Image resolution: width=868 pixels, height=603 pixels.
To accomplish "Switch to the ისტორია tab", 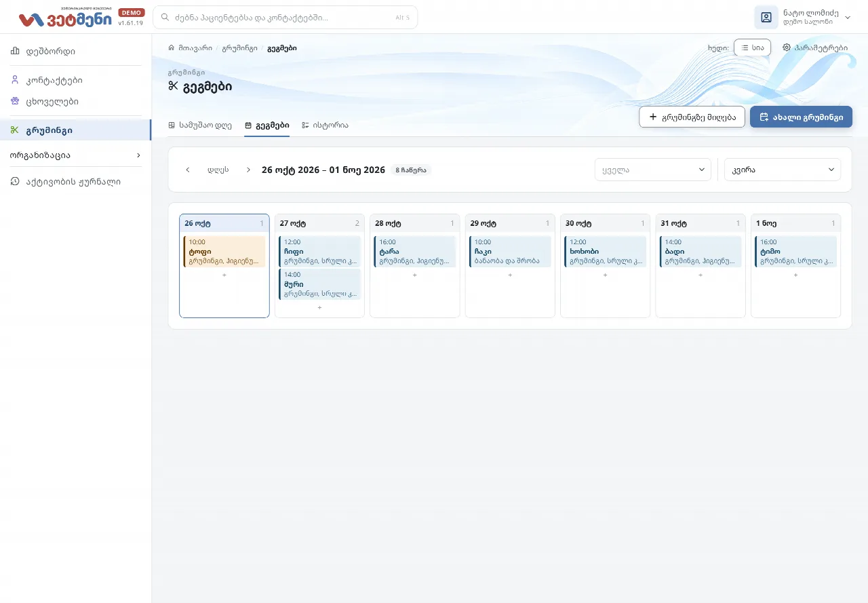I will click(325, 125).
